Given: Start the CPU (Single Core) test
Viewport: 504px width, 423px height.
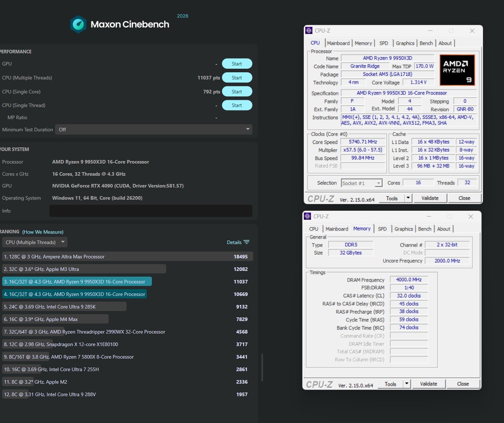Looking at the screenshot, I should point(237,92).
